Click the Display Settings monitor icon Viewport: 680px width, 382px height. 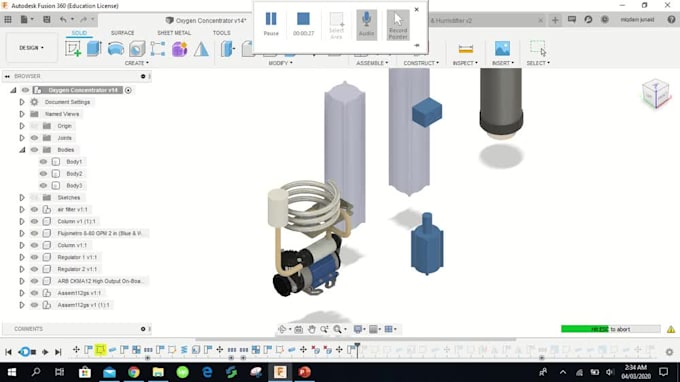(x=358, y=330)
